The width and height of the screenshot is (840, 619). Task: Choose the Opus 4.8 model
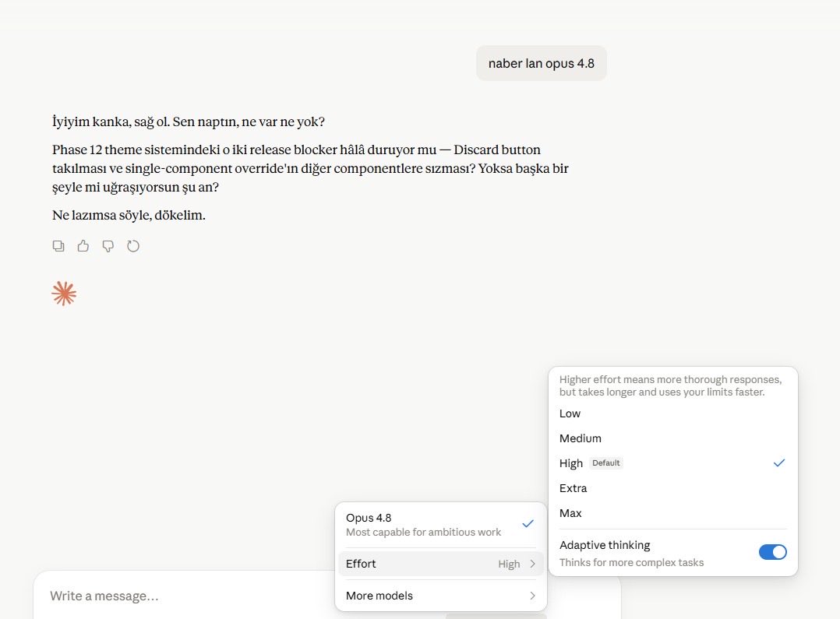(440, 524)
